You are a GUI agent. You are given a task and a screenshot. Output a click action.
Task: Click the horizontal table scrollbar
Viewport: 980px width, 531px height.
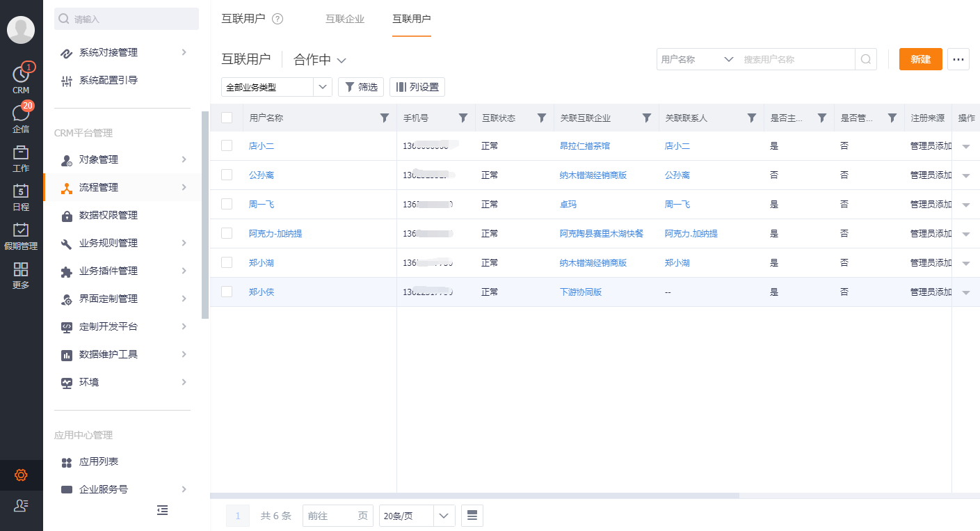click(x=474, y=496)
